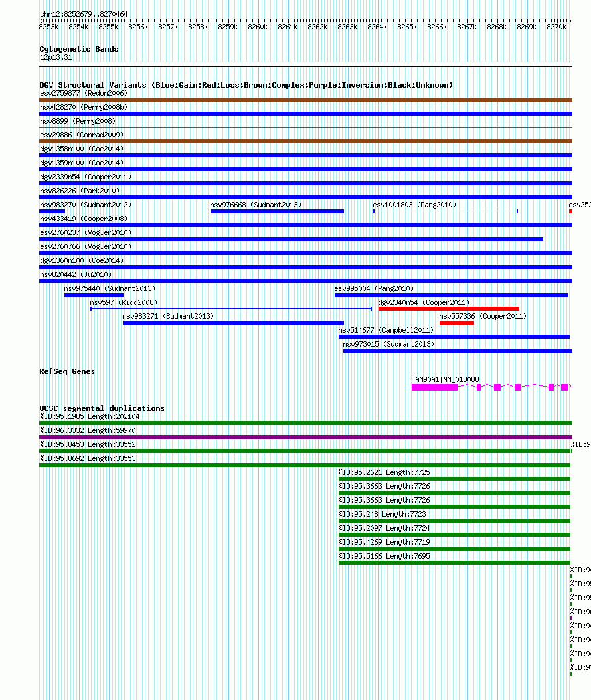Click the 8265k ruler position label
Viewport: 591px width, 700px height.
[407, 27]
